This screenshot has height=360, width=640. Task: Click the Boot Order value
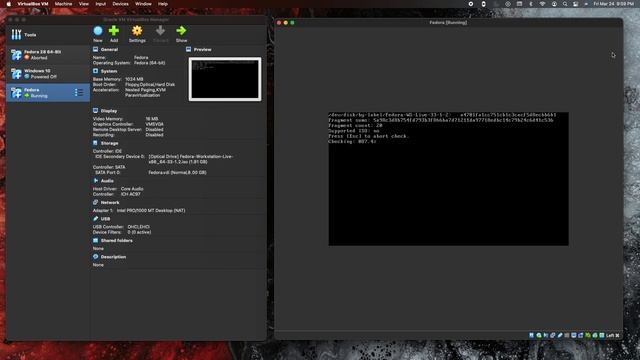[x=150, y=84]
